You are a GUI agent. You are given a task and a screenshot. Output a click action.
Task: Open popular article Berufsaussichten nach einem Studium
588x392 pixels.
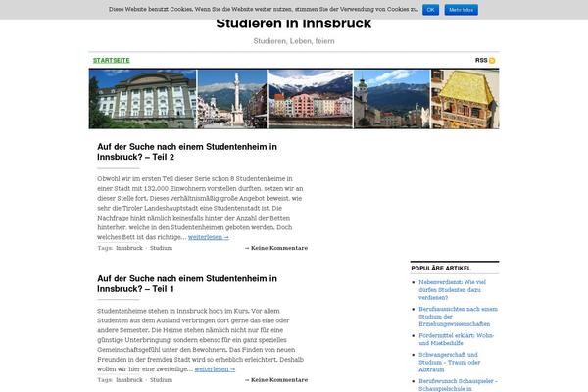(458, 317)
